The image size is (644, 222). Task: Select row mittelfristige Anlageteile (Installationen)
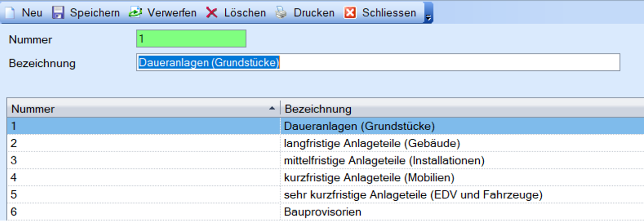tap(384, 161)
